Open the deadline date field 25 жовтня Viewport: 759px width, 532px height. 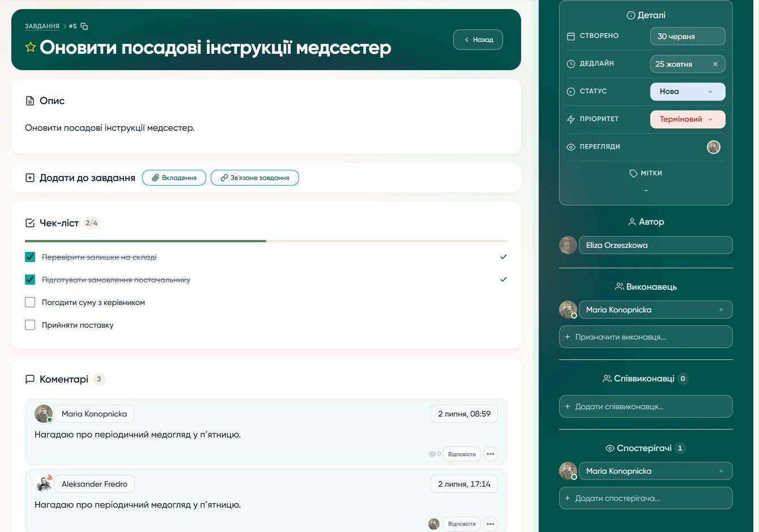point(688,64)
